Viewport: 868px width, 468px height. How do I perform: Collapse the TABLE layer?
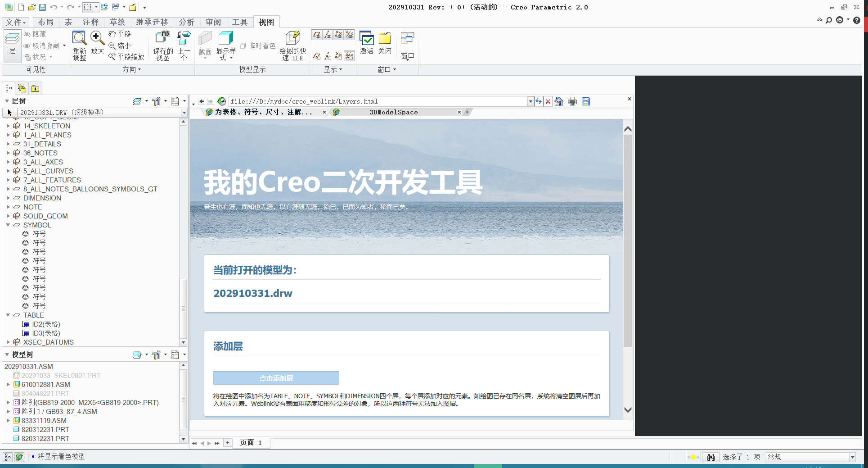click(x=8, y=315)
